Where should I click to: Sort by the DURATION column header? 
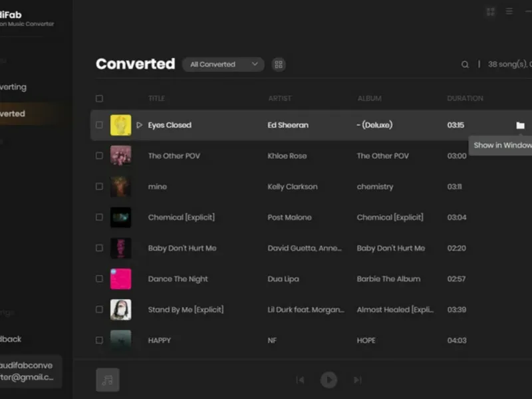(x=465, y=98)
